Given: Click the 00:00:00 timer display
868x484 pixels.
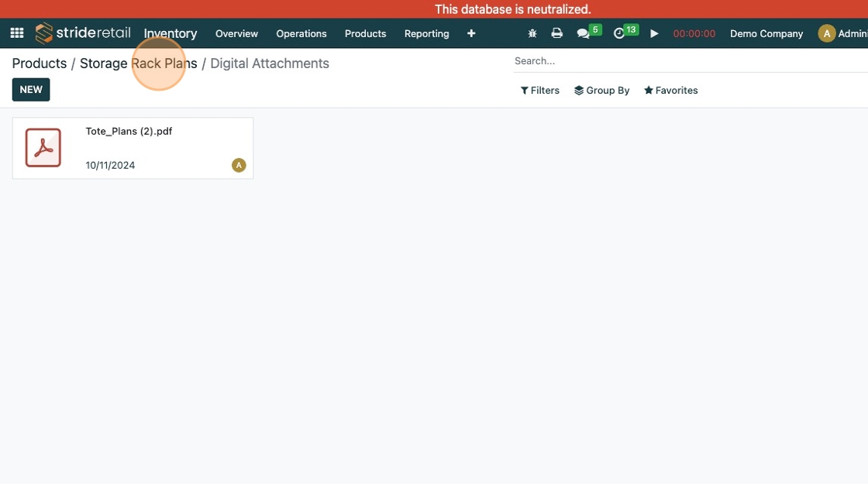Looking at the screenshot, I should (x=694, y=34).
